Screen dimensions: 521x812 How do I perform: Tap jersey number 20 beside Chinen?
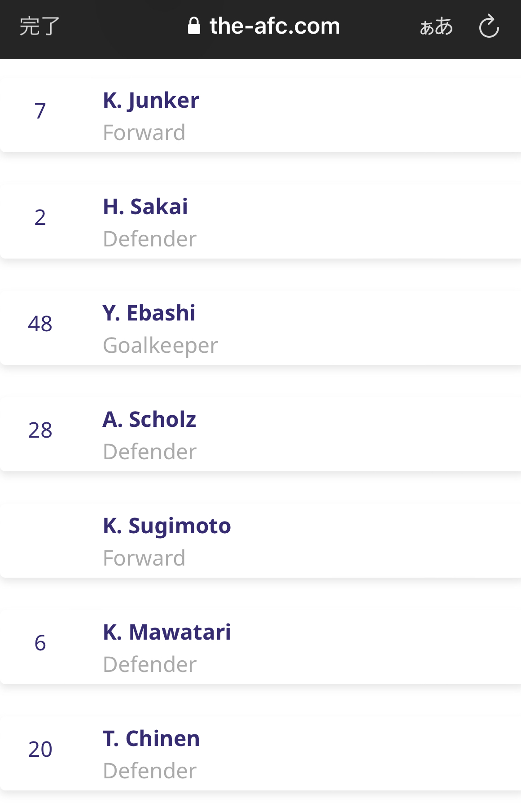40,749
